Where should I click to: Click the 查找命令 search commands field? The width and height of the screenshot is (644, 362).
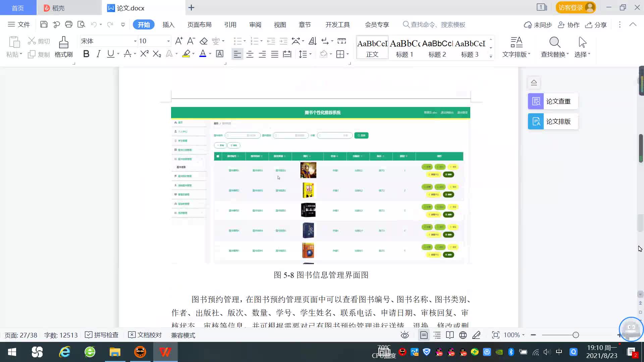[434, 25]
